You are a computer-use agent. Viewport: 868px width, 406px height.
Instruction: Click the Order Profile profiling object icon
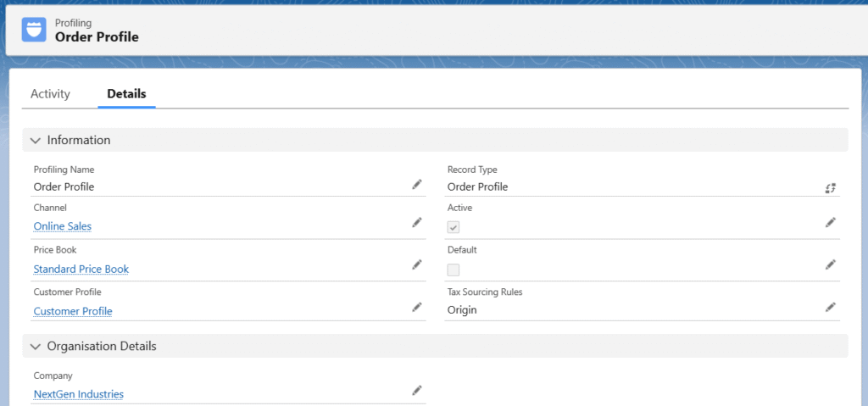click(34, 30)
